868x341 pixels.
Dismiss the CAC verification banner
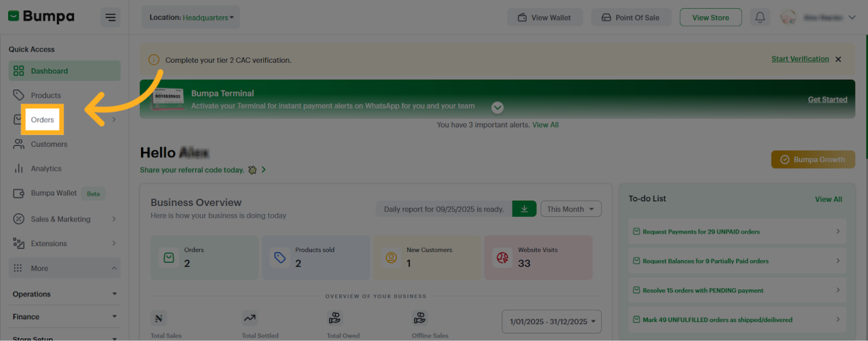point(838,59)
